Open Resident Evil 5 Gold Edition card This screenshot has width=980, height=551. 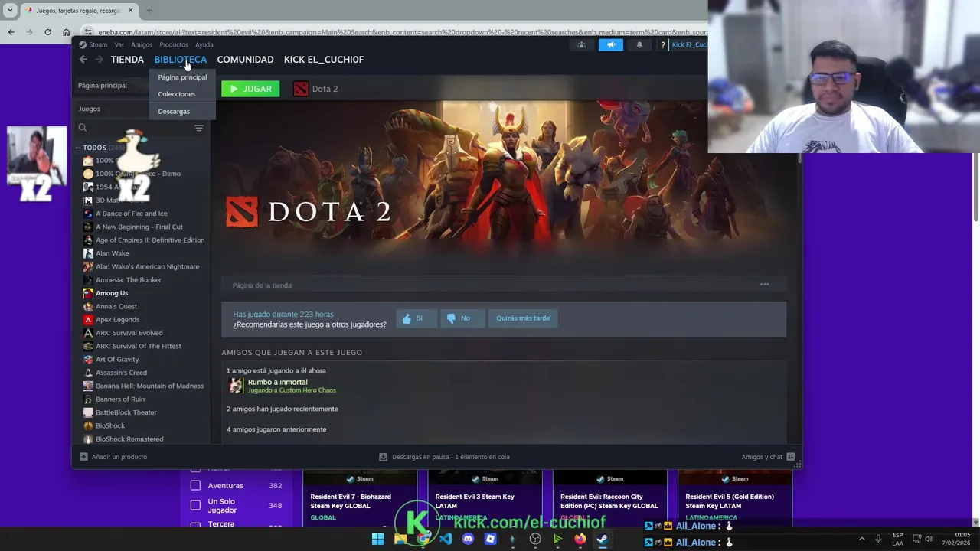coord(735,497)
